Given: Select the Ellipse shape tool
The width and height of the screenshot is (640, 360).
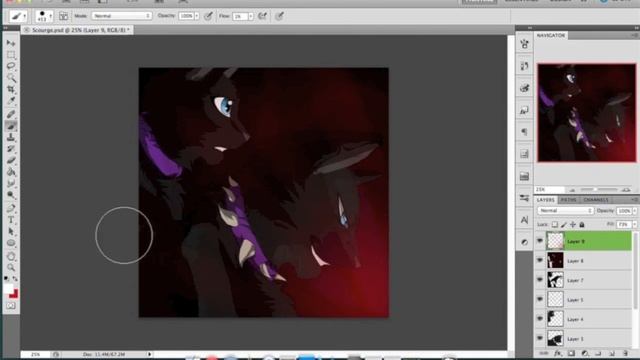Looking at the screenshot, I should tap(11, 243).
